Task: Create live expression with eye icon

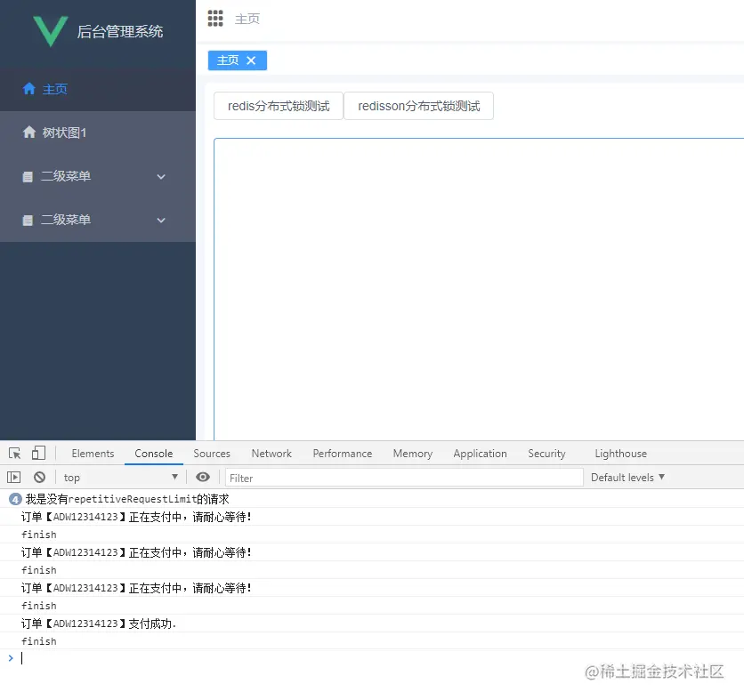Action: coord(203,477)
